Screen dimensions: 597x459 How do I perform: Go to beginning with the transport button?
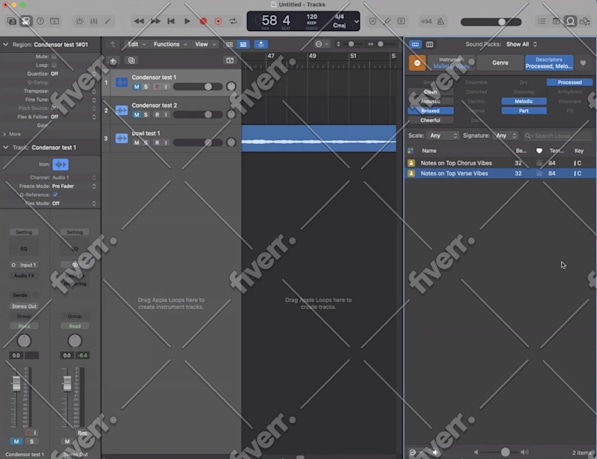click(171, 21)
